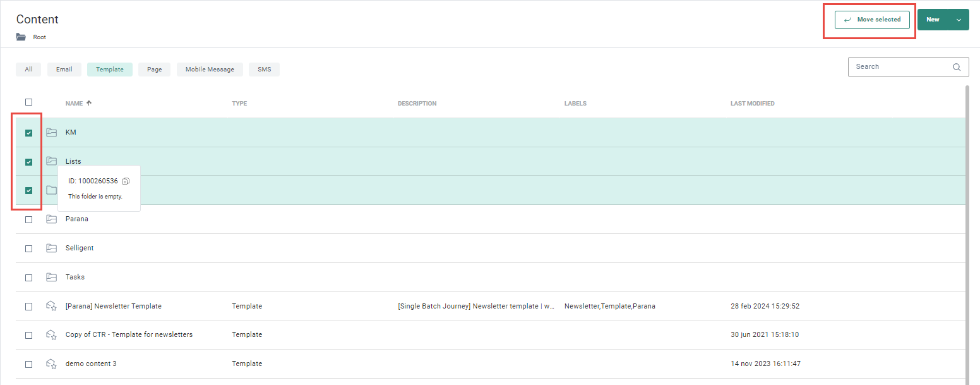Check the Parana folder checkbox
Viewport: 980px width, 385px height.
[29, 219]
